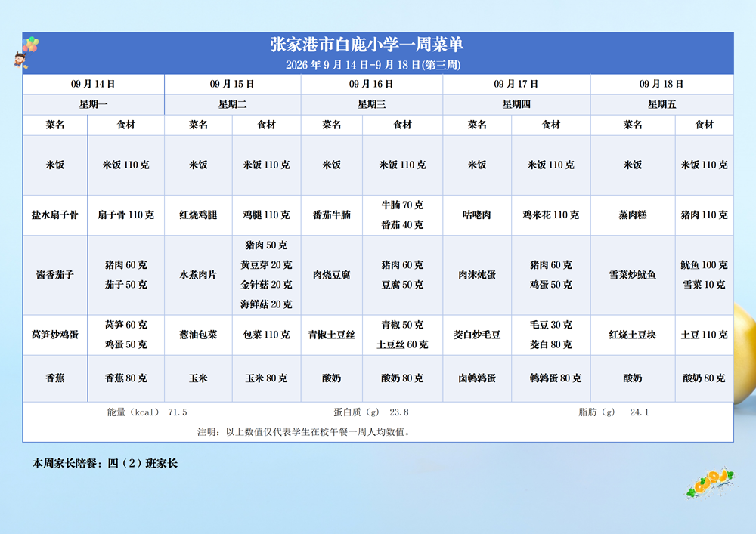Click the balloon child icon in header
Screen dimensions: 756x534
pyautogui.click(x=26, y=52)
